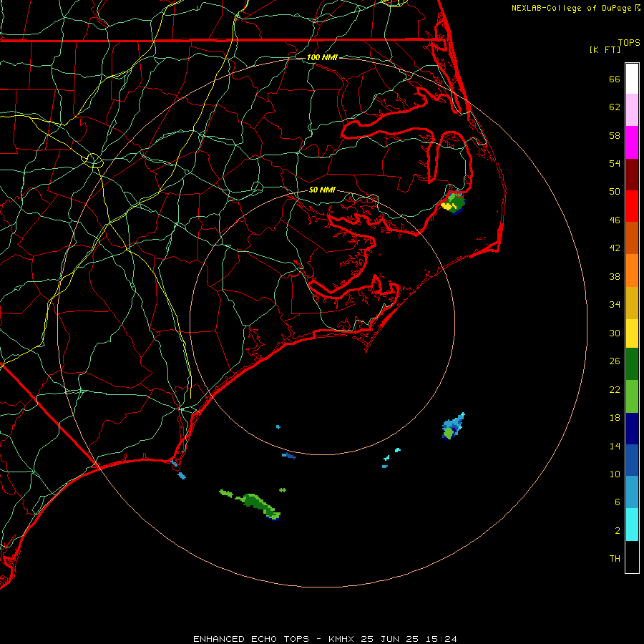Select the dark red 54 kft legend swatch

pos(632,175)
